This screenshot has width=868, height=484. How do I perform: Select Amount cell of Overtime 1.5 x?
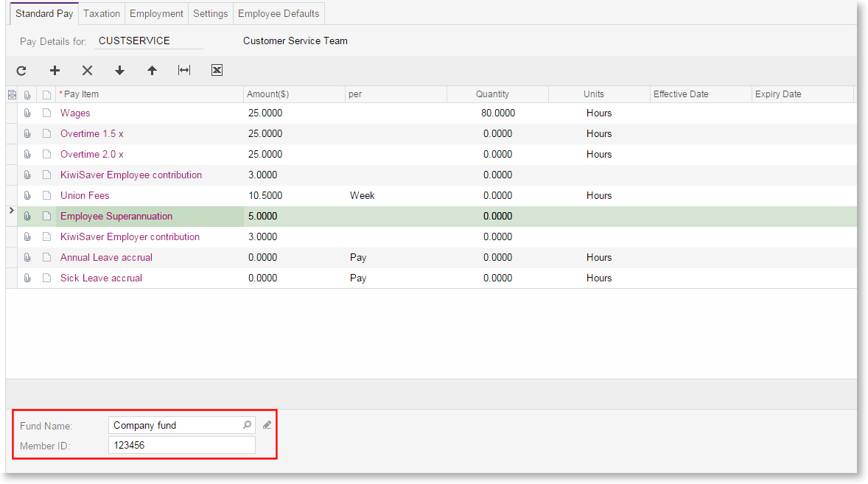[x=293, y=134]
